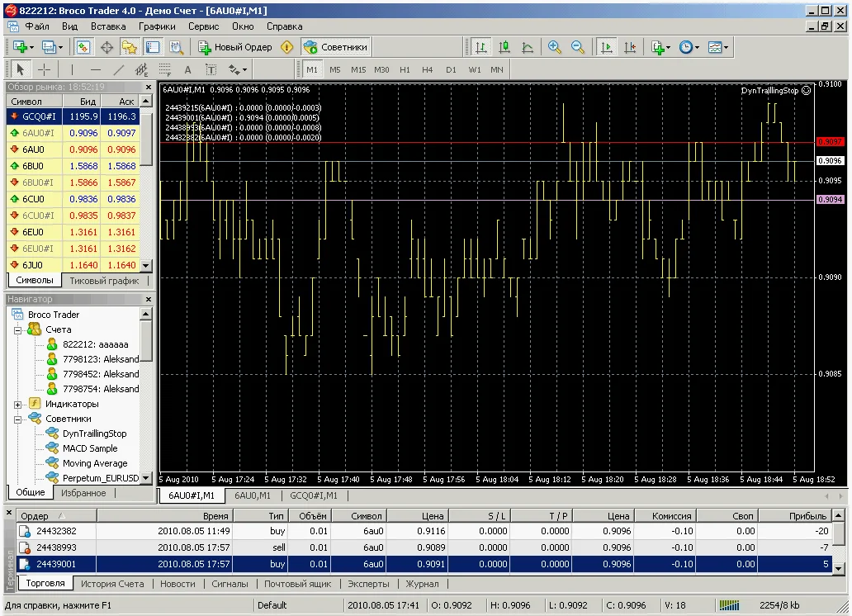Select the Crosshair tool
Viewport: 852px width, 616px height.
click(44, 69)
